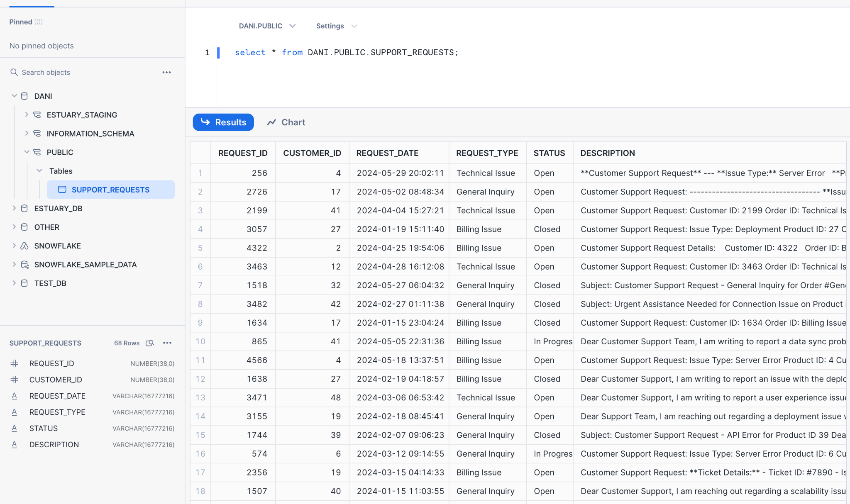Click the ESTUARY_DB database icon

24,208
